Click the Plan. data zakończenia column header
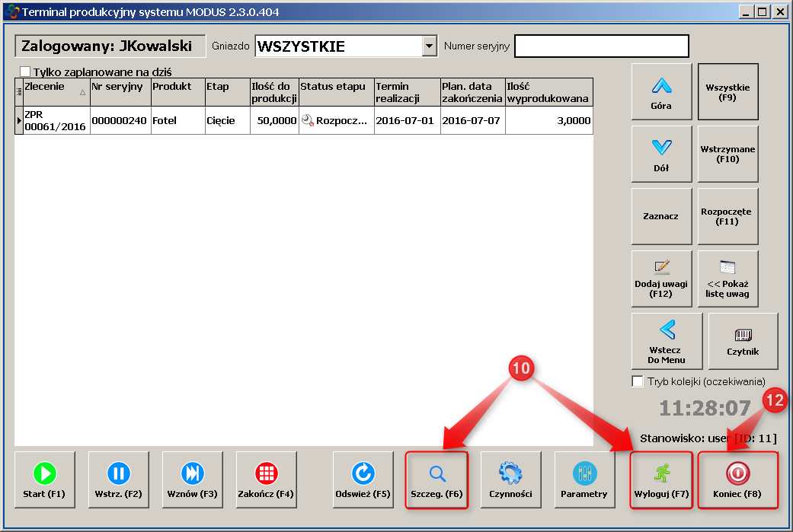The width and height of the screenshot is (793, 532). [473, 91]
